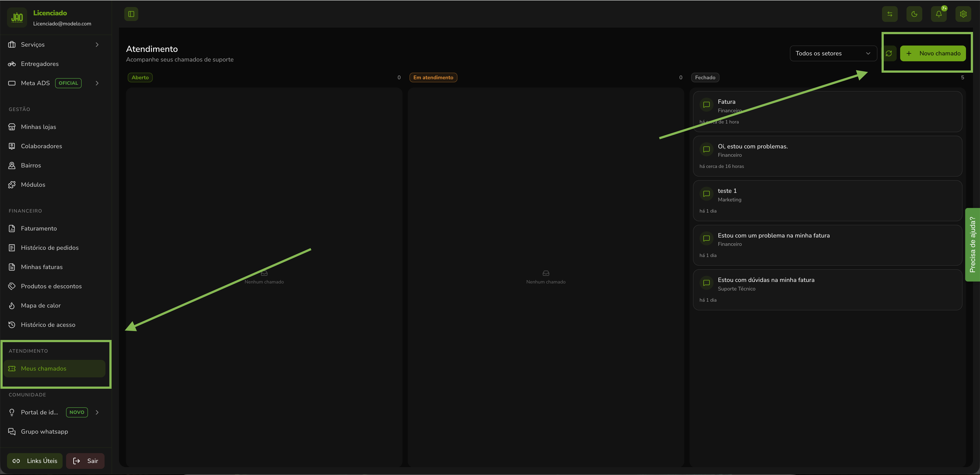
Task: Open settings gear icon in header
Action: pyautogui.click(x=963, y=14)
